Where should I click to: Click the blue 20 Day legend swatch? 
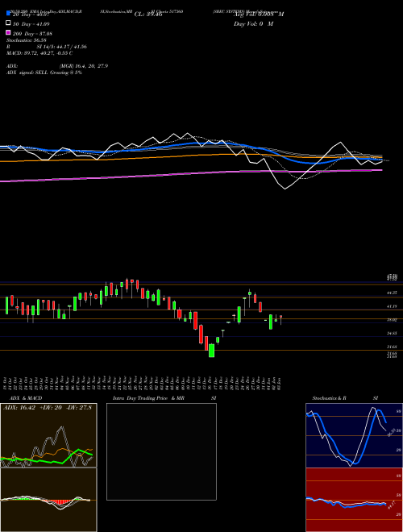(8, 13)
